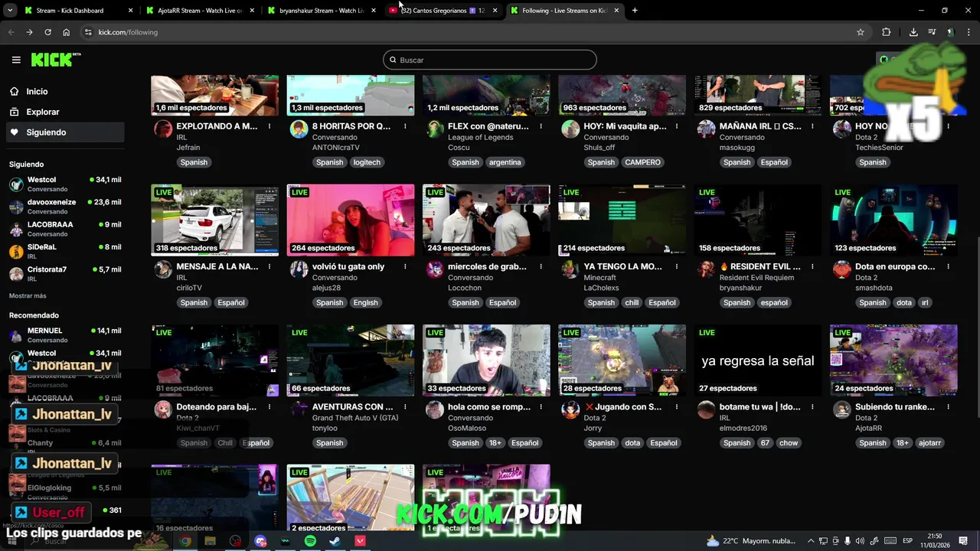
Task: Open OsoMaloso channel avatar
Action: [435, 409]
